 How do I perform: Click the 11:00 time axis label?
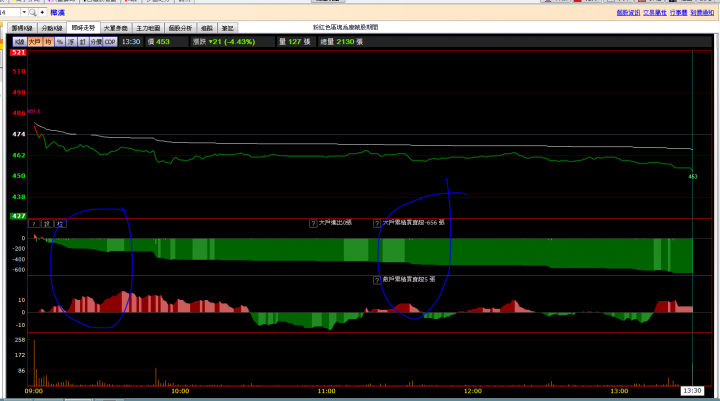[x=326, y=391]
